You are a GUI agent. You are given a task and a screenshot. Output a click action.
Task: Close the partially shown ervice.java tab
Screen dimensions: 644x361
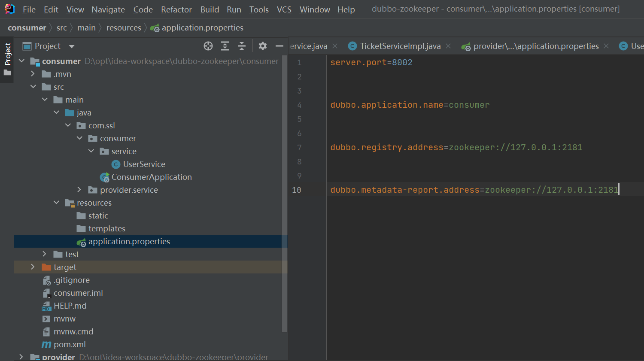335,46
